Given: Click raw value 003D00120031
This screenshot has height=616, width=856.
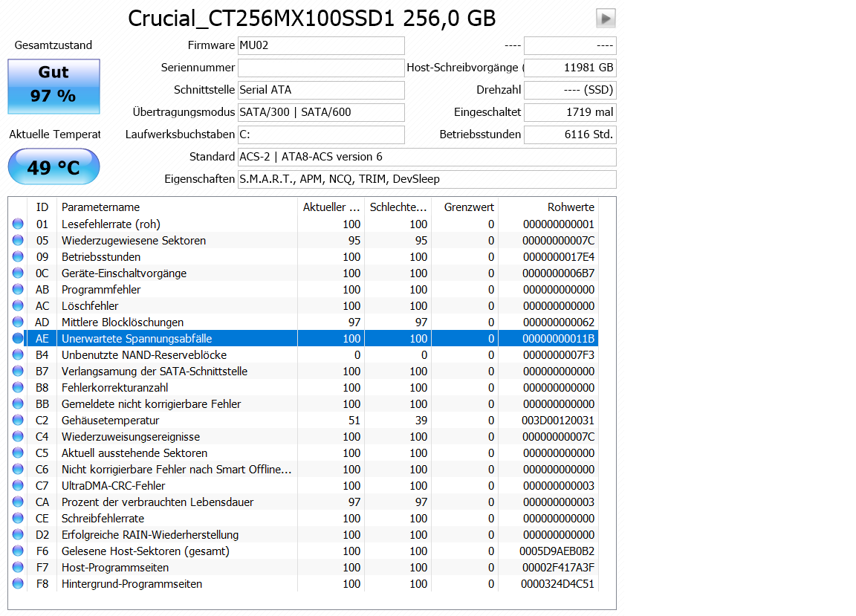Looking at the screenshot, I should pos(558,421).
